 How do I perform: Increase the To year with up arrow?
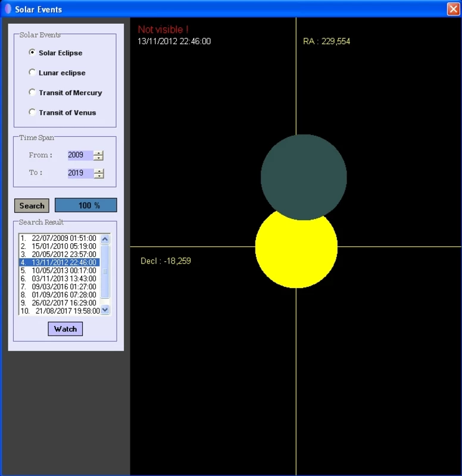(99, 171)
